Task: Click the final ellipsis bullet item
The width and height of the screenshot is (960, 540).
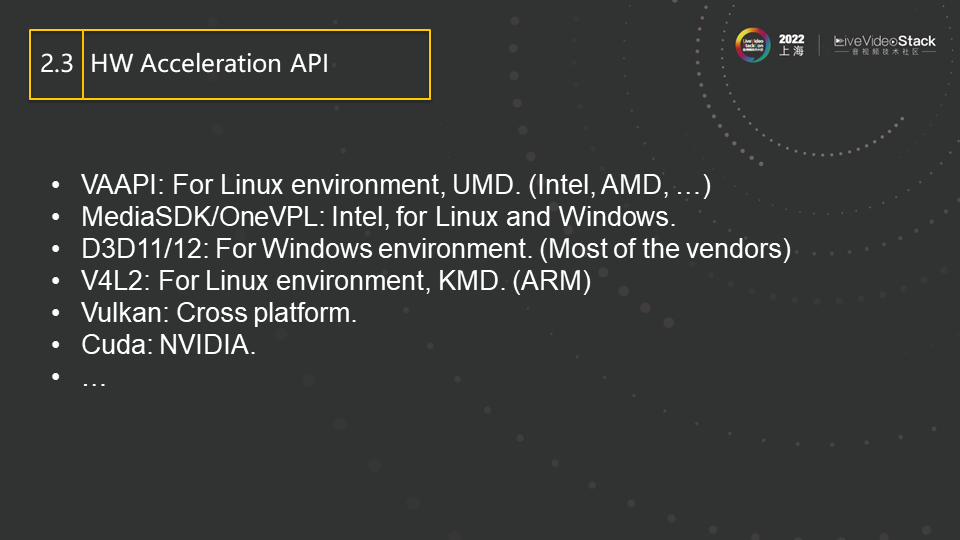Action: (93, 379)
